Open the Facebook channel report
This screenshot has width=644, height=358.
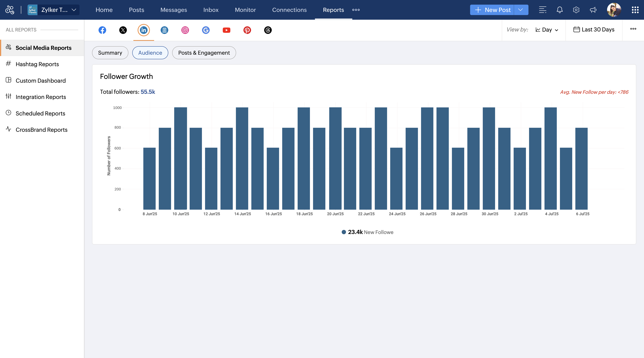click(102, 30)
